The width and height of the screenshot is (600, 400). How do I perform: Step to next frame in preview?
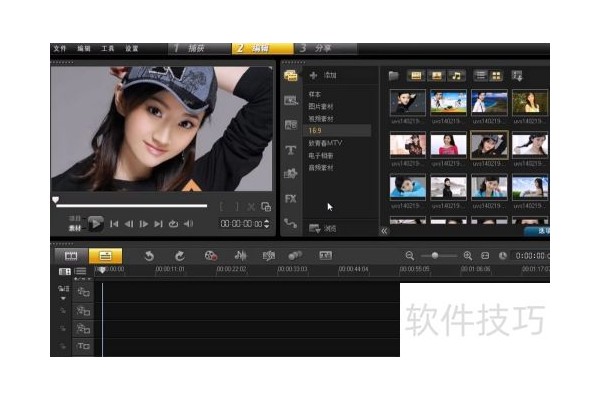pyautogui.click(x=144, y=224)
